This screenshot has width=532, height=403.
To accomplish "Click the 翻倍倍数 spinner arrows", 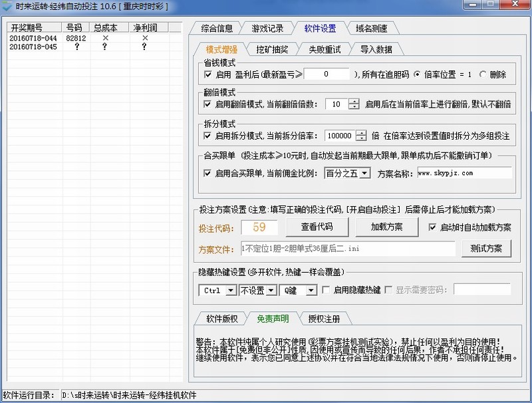I will [354, 104].
